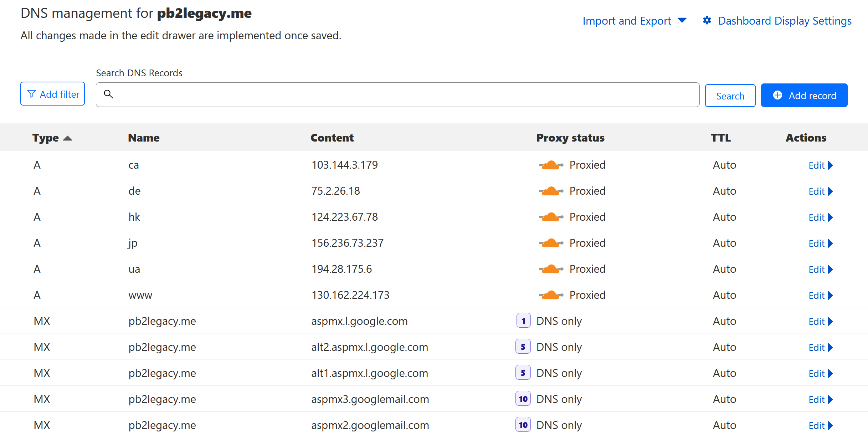Open Edit for alt2.aspmx.l.google.com MX record
This screenshot has width=868, height=435.
[x=820, y=348]
